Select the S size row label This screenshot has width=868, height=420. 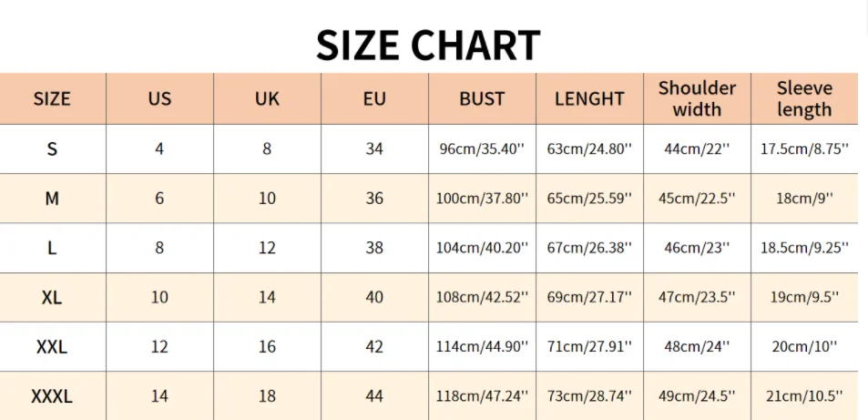(x=52, y=149)
